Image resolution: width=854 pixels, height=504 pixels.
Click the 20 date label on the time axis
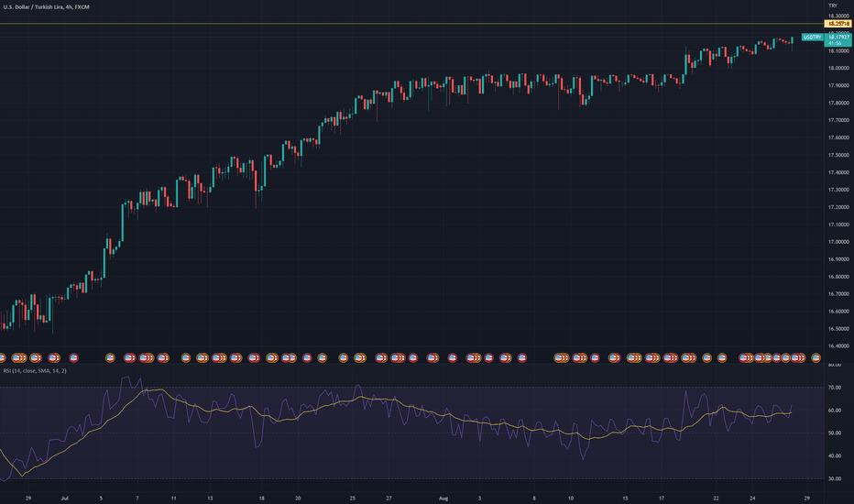(x=298, y=499)
